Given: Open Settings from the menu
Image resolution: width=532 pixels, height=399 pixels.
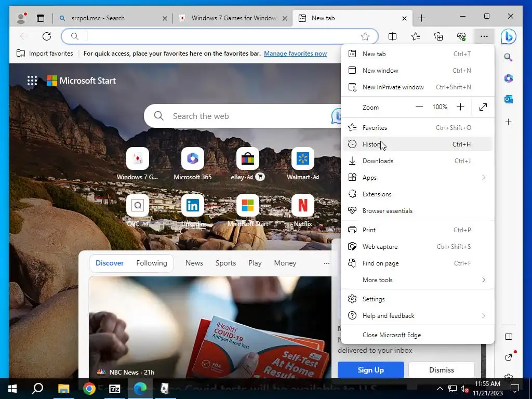Looking at the screenshot, I should pyautogui.click(x=418, y=299).
